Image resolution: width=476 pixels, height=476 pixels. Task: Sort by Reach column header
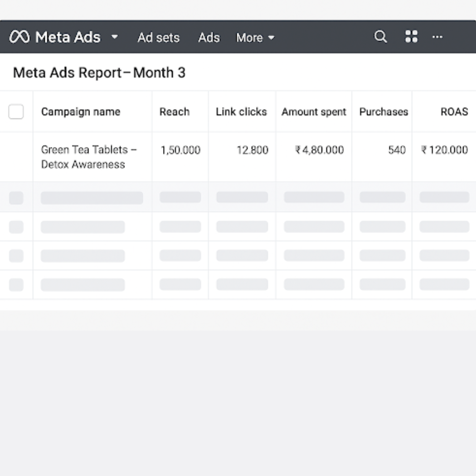175,112
